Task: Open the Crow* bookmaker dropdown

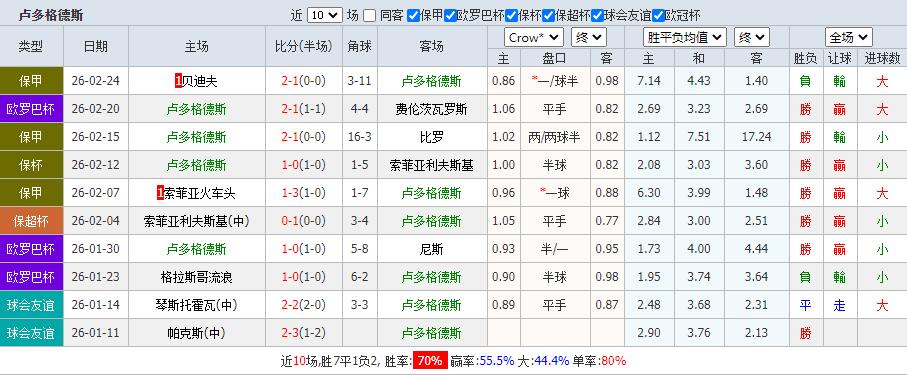Action: coord(534,38)
